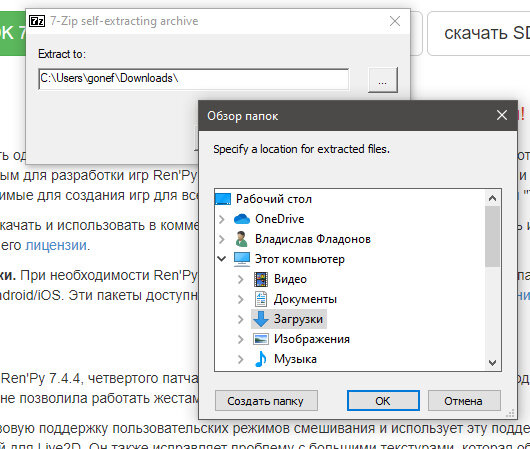Select the Изображения picture icon
Image resolution: width=530 pixels, height=449 pixels.
pyautogui.click(x=261, y=339)
